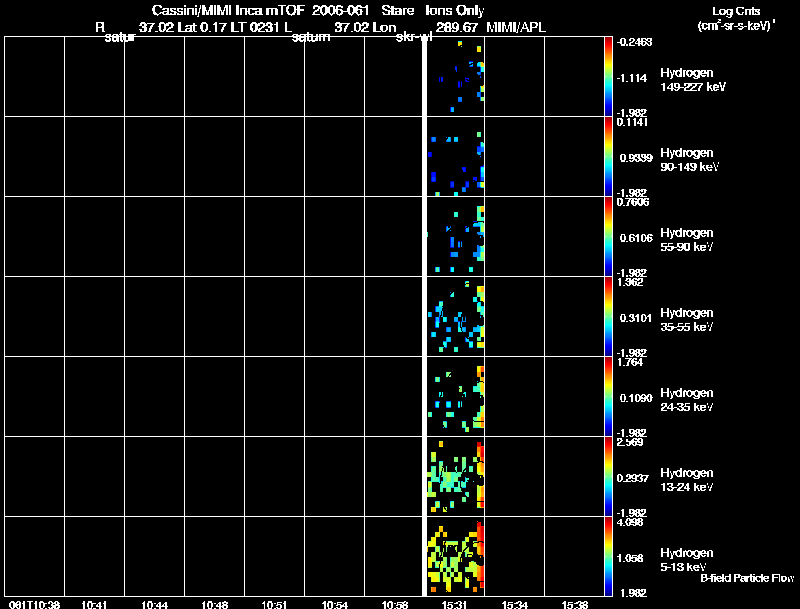This screenshot has height=609, width=800.
Task: Click the thick white vertical time-gap divider
Action: coord(424,316)
